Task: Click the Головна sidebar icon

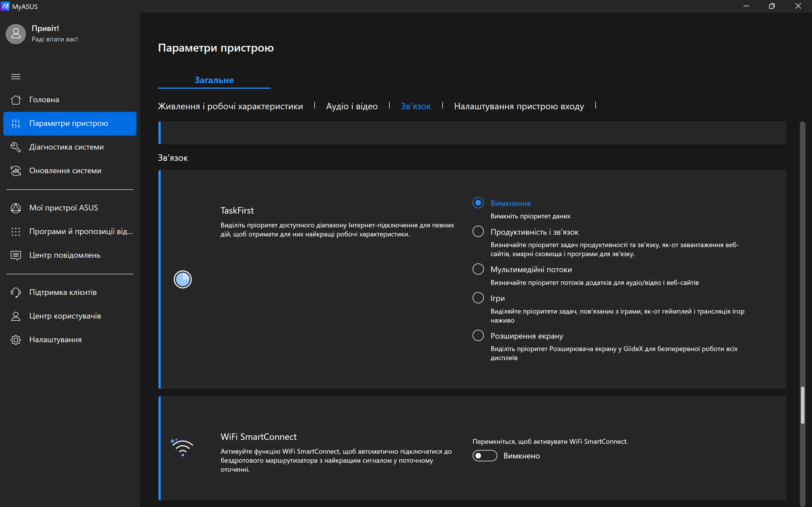Action: point(16,99)
